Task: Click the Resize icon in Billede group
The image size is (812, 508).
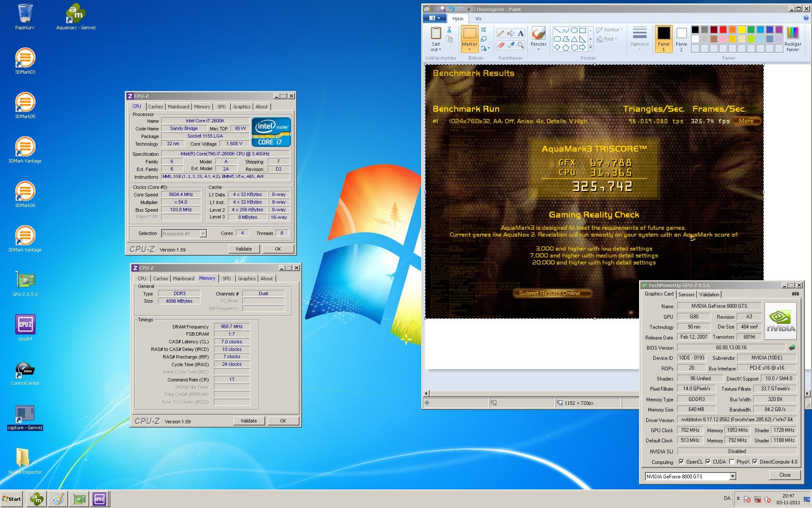Action: pos(484,39)
